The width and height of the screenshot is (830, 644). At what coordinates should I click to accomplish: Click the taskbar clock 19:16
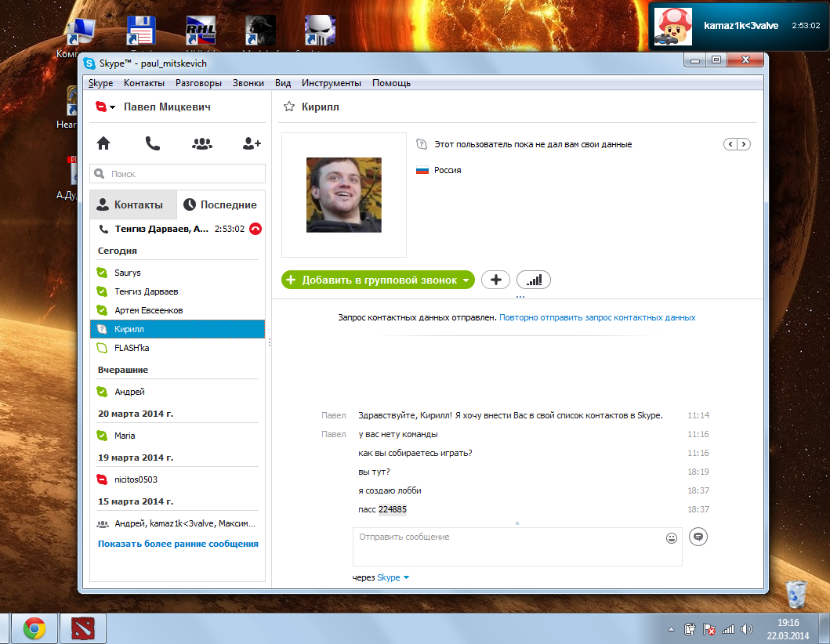788,623
